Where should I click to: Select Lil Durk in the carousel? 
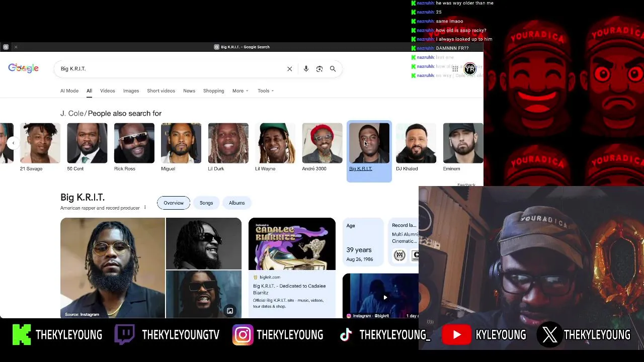(x=228, y=147)
